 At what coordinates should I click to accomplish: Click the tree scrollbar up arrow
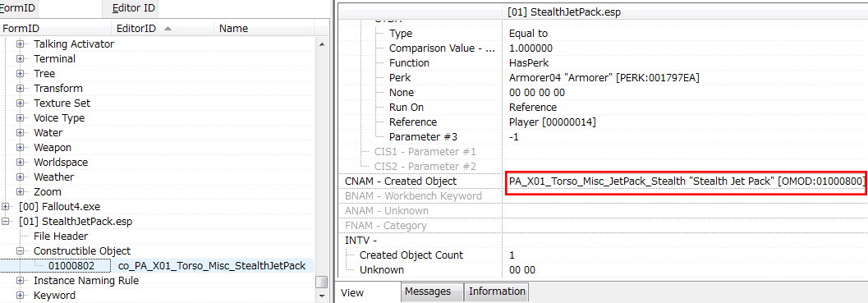pyautogui.click(x=322, y=44)
